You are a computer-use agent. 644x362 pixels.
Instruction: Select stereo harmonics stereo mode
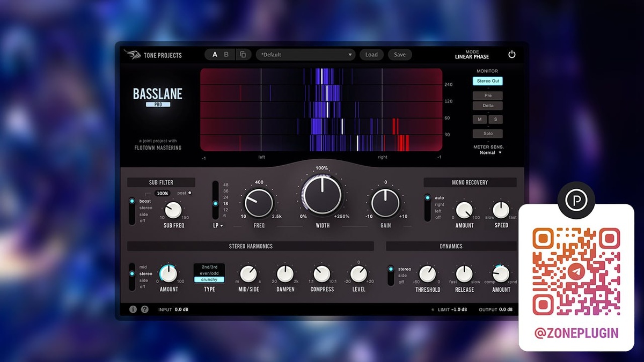146,274
